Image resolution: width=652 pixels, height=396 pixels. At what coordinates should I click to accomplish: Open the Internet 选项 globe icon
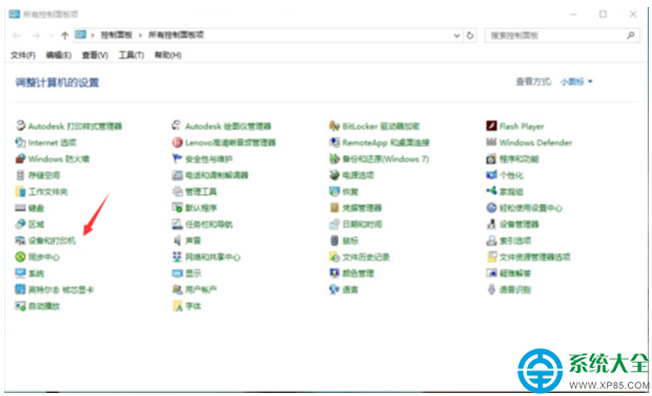(x=20, y=143)
